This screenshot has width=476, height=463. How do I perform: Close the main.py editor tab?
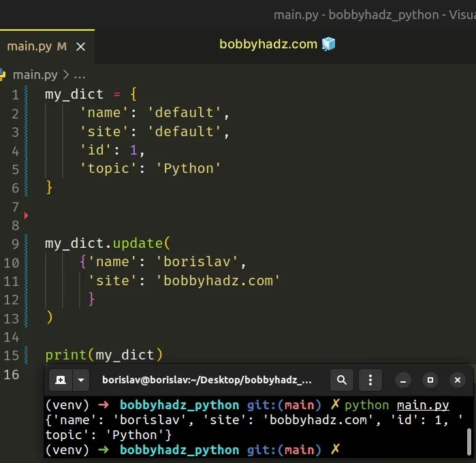click(x=81, y=47)
